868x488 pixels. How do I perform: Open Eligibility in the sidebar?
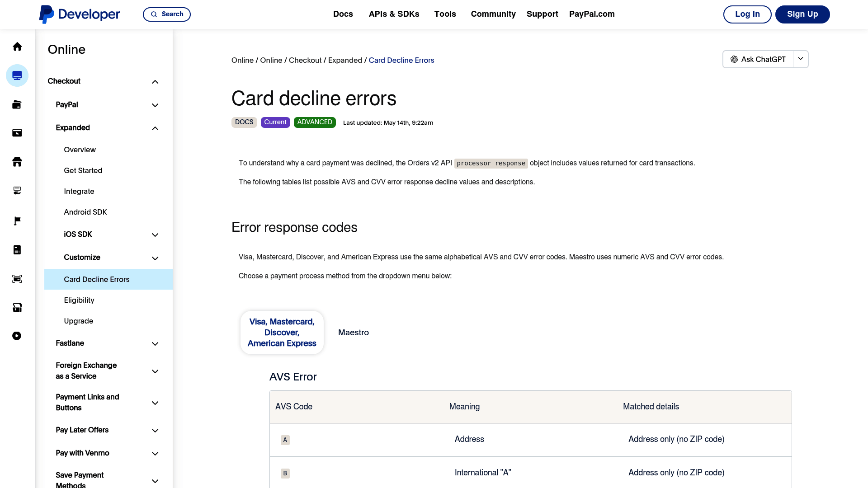pyautogui.click(x=79, y=300)
